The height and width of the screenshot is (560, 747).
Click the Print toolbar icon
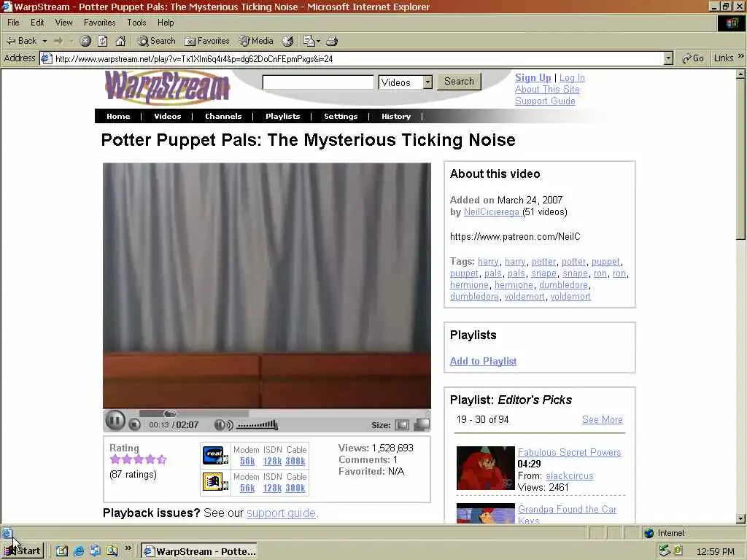(332, 41)
